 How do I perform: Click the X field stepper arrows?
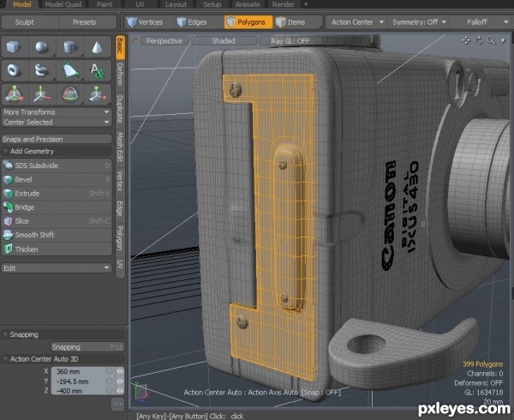point(120,371)
